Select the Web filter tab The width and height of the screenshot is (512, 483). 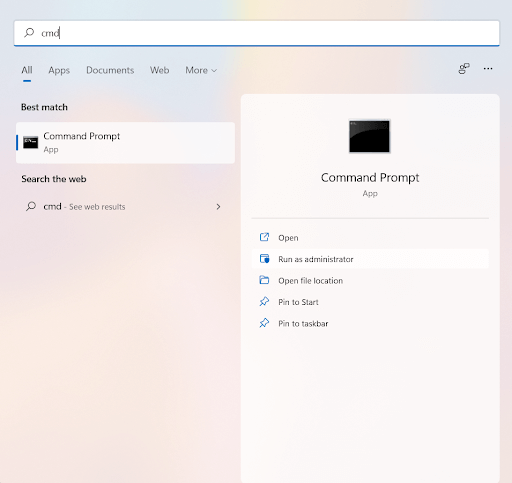159,70
